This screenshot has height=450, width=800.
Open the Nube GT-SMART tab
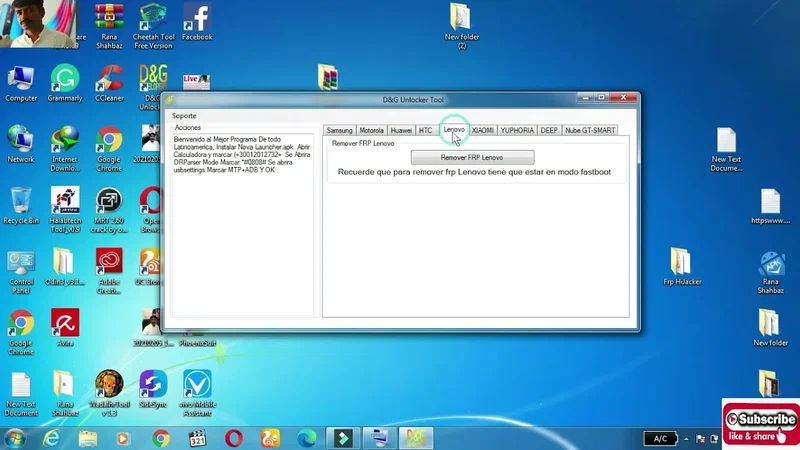pos(590,130)
